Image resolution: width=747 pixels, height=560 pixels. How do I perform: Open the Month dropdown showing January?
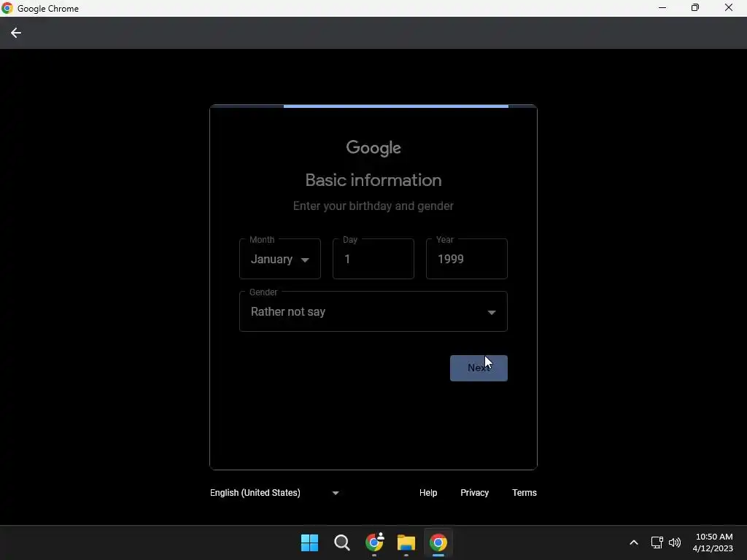280,259
